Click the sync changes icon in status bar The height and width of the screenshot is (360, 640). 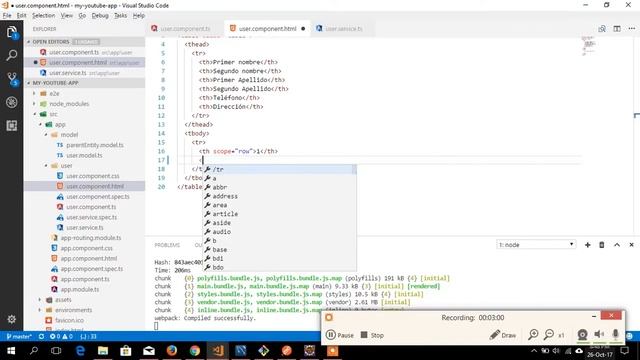coord(41,336)
